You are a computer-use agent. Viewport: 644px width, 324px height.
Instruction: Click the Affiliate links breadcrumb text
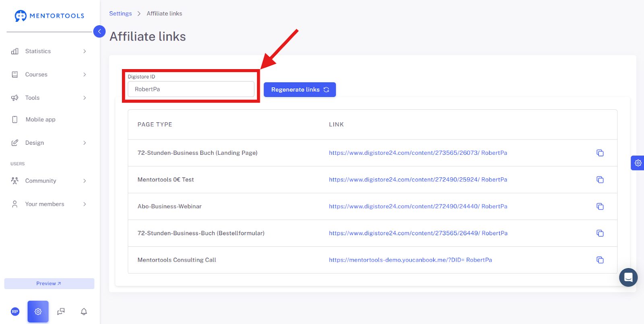(x=164, y=13)
